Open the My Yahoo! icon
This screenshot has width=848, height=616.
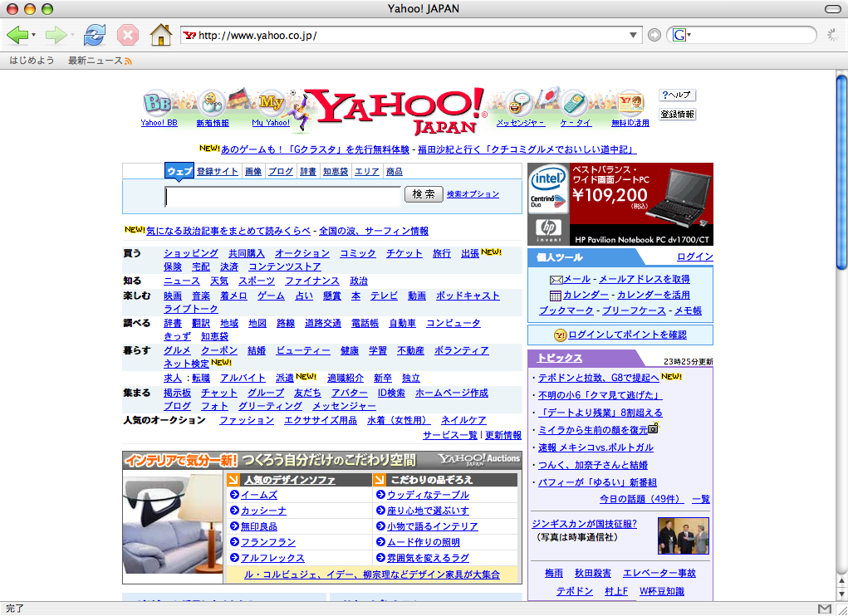point(271,102)
